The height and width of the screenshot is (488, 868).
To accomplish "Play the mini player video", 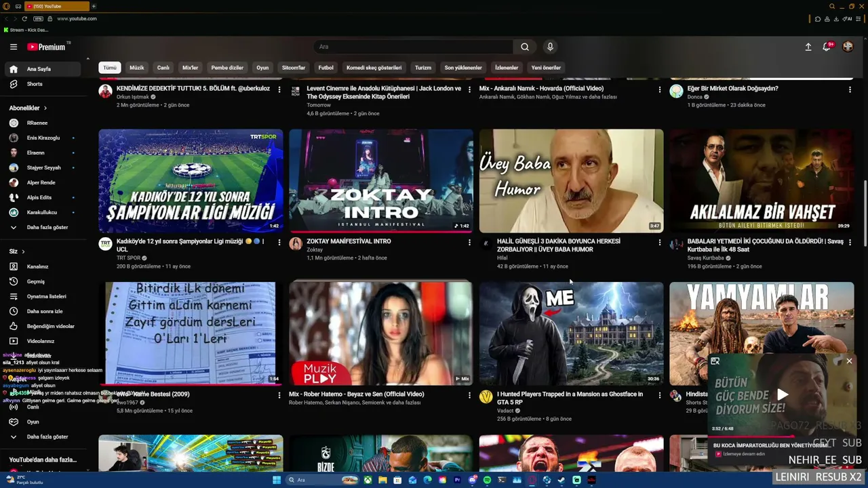I will 782,394.
